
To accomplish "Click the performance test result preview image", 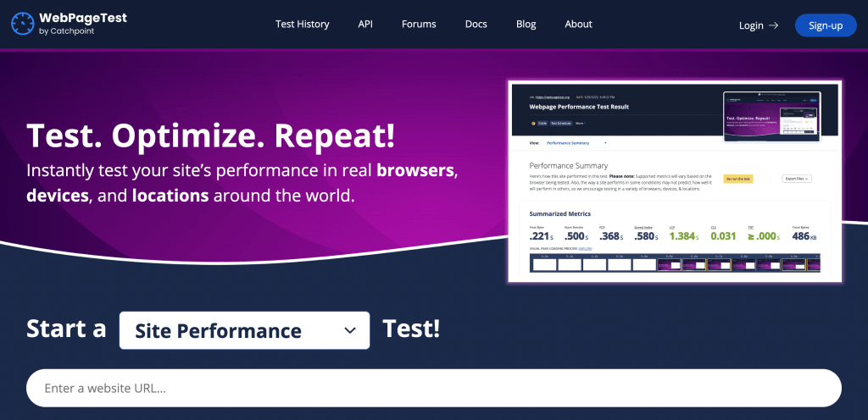I will pos(675,181).
